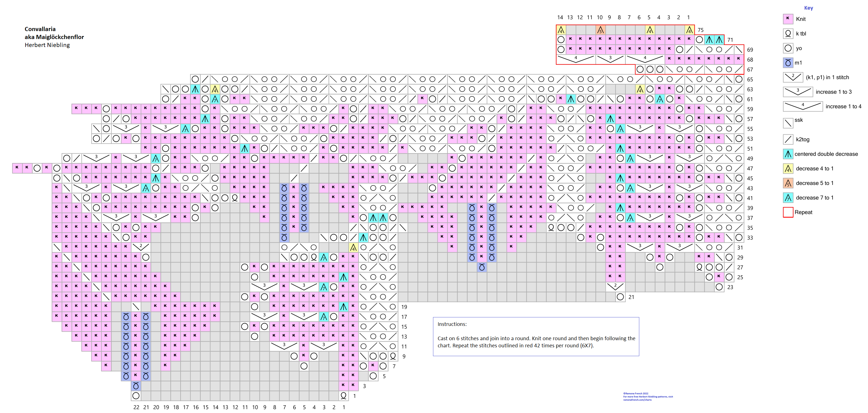Viewport: 868px width, 413px height.
Task: Click the yo circle symbol in the key
Action: point(788,48)
